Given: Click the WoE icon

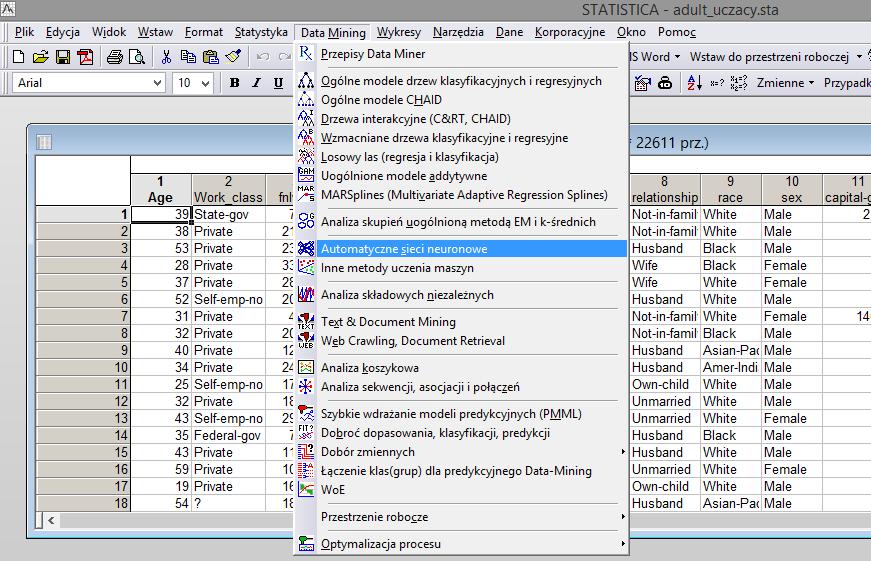Looking at the screenshot, I should tap(306, 489).
